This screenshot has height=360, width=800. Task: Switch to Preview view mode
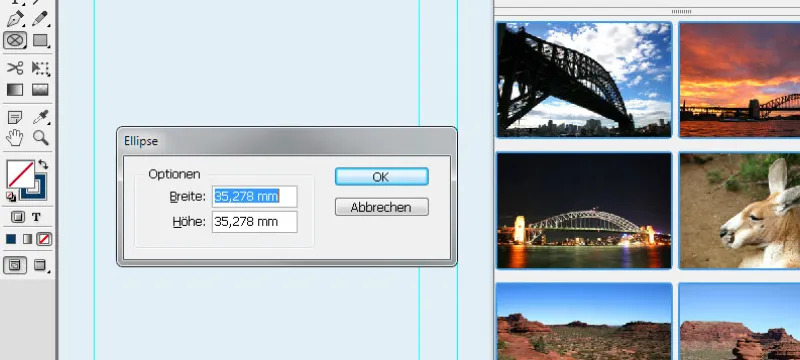(40, 265)
